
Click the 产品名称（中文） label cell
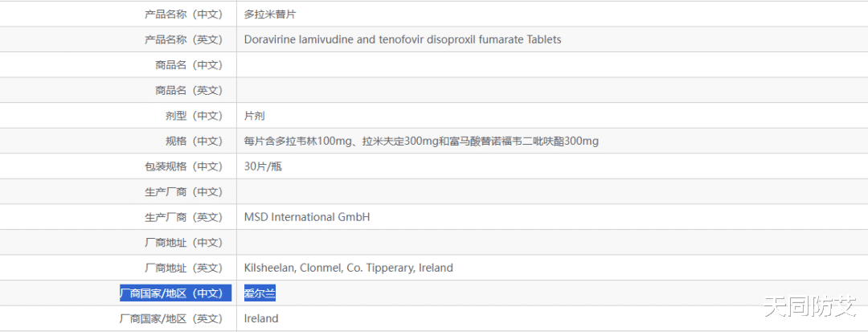coord(182,14)
